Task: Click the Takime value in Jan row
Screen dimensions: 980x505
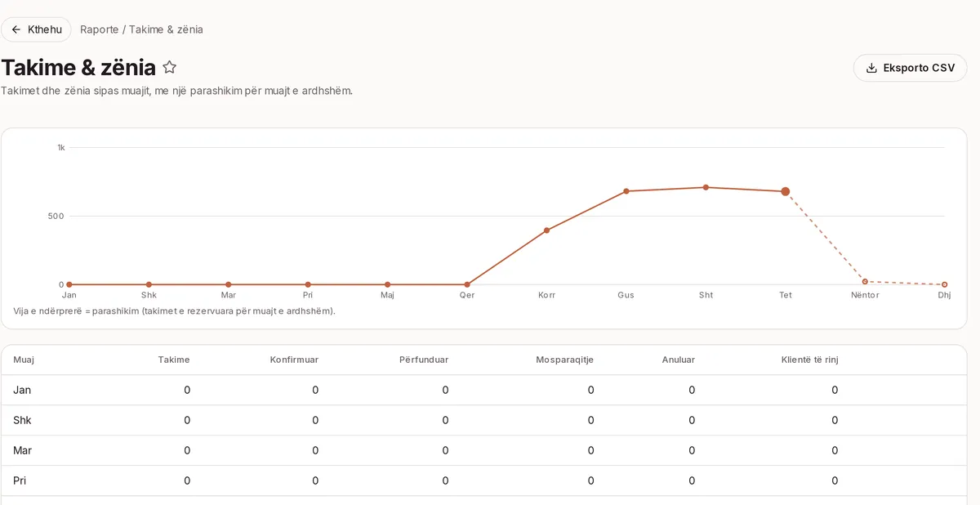Action: click(x=187, y=390)
